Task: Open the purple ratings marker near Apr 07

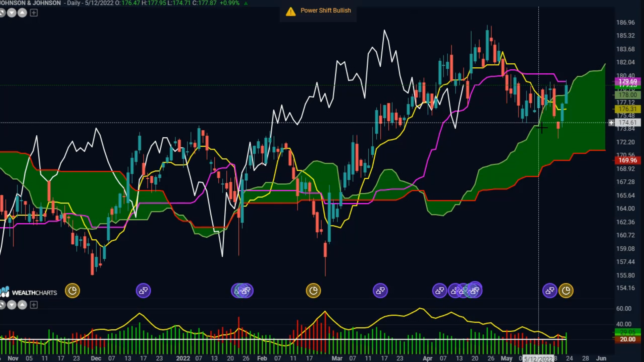Action: pyautogui.click(x=439, y=291)
